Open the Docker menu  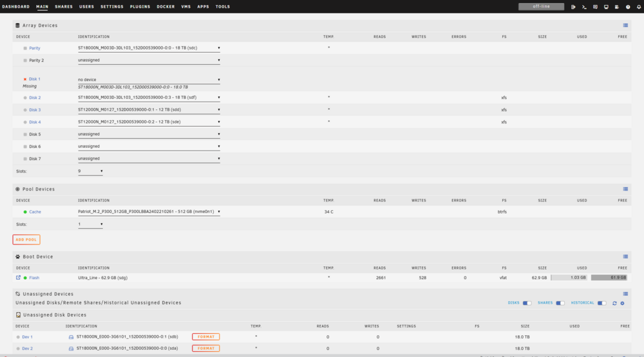pyautogui.click(x=166, y=6)
